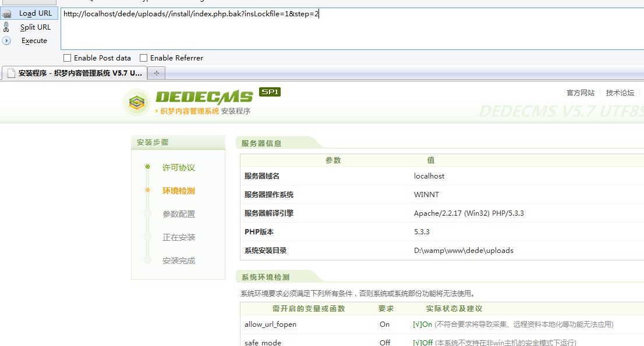644x346 pixels.
Task: Click the 需开启的变量或函数 column header
Action: click(309, 309)
